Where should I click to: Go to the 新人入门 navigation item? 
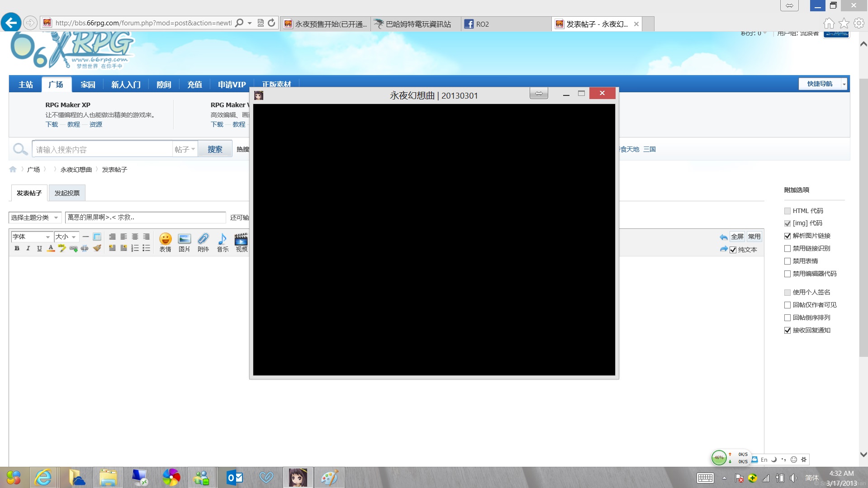click(x=126, y=85)
